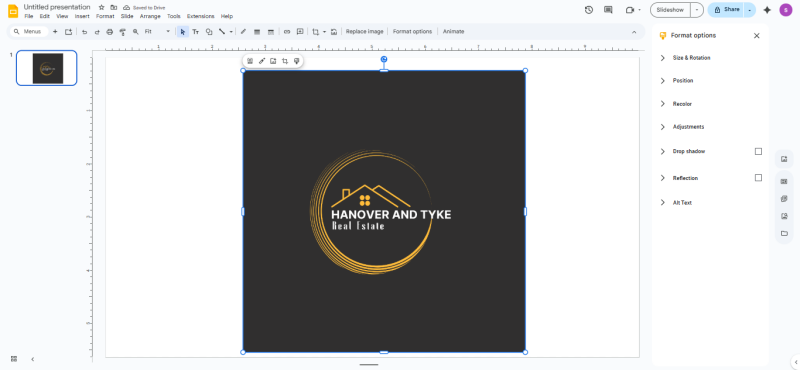The image size is (800, 370).
Task: Collapse the filmstrip panel arrow
Action: (x=33, y=359)
